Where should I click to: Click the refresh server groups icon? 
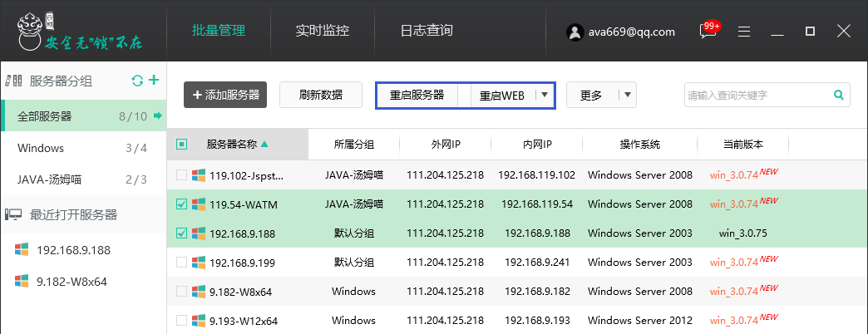pos(138,81)
